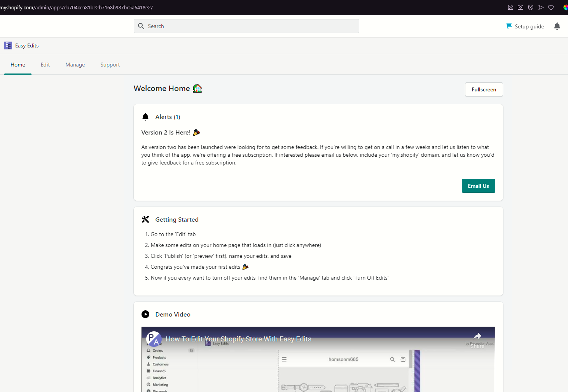568x392 pixels.
Task: Click the video Share arrow icon
Action: coord(477,336)
